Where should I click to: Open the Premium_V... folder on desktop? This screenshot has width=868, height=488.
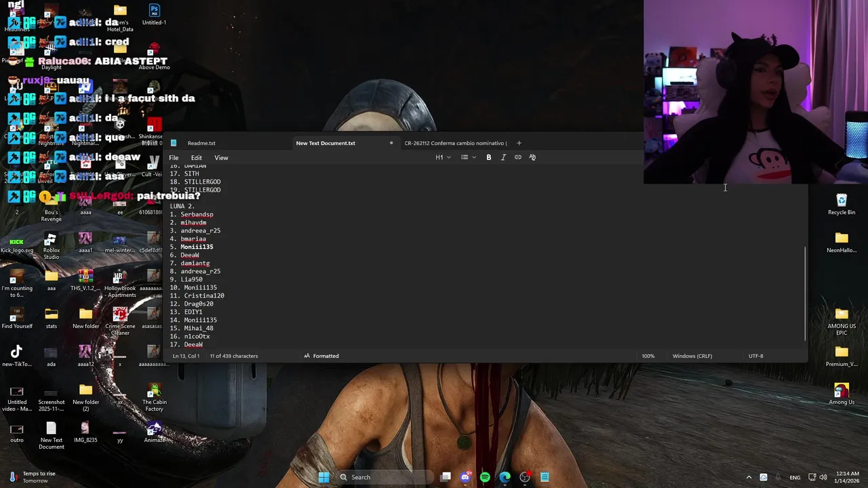(x=842, y=356)
